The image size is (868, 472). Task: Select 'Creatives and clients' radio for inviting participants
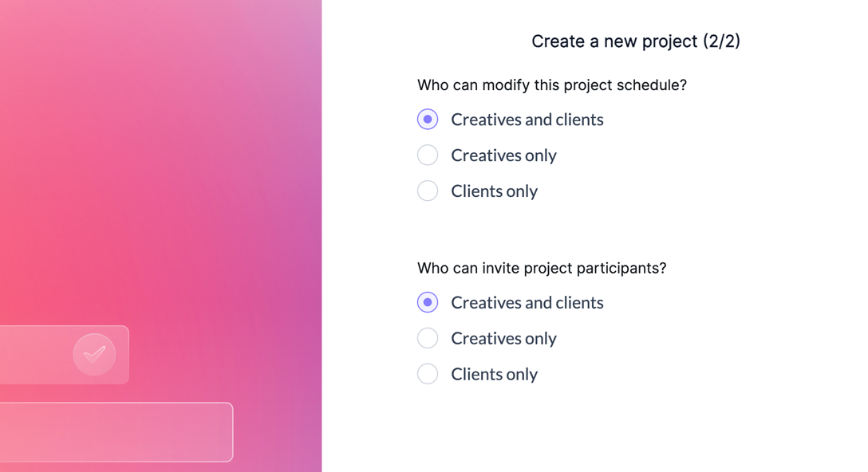coord(428,303)
